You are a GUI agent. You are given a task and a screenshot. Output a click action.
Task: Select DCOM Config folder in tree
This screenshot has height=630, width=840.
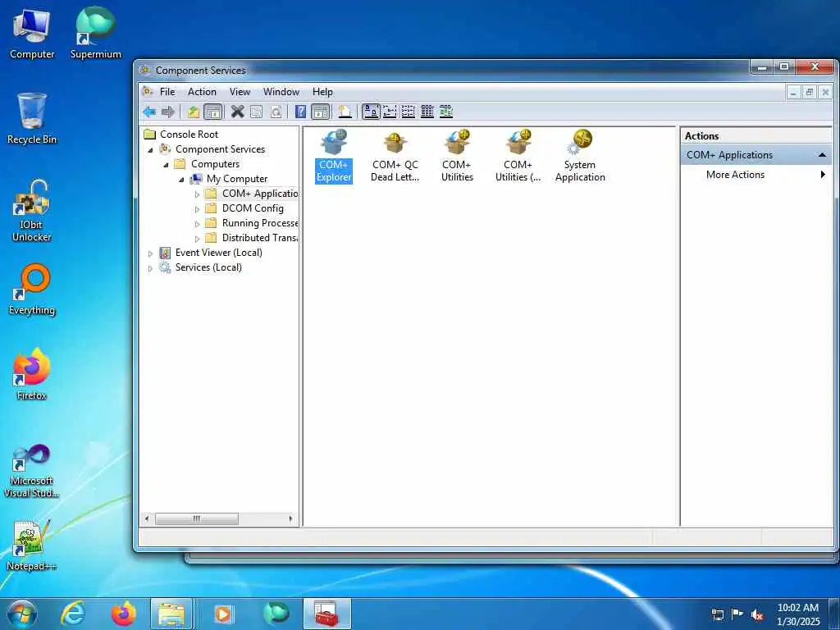253,208
